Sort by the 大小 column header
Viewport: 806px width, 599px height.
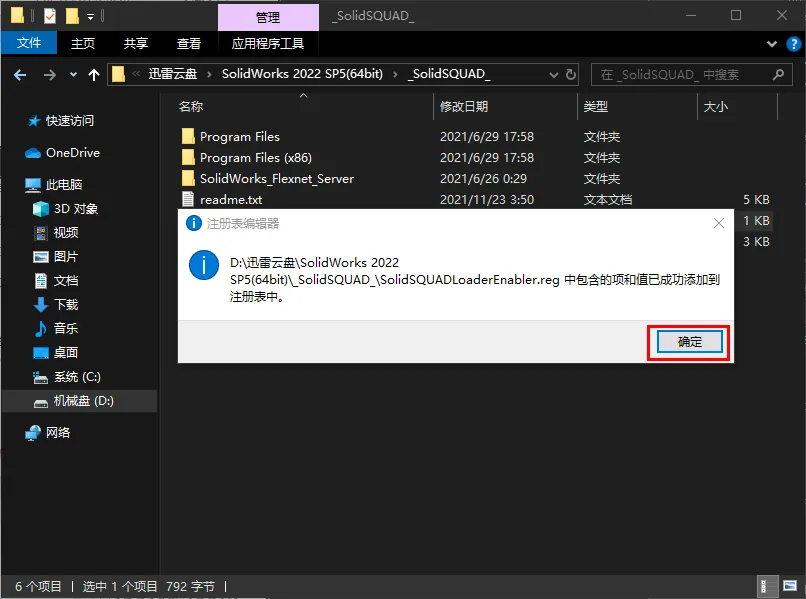click(716, 106)
